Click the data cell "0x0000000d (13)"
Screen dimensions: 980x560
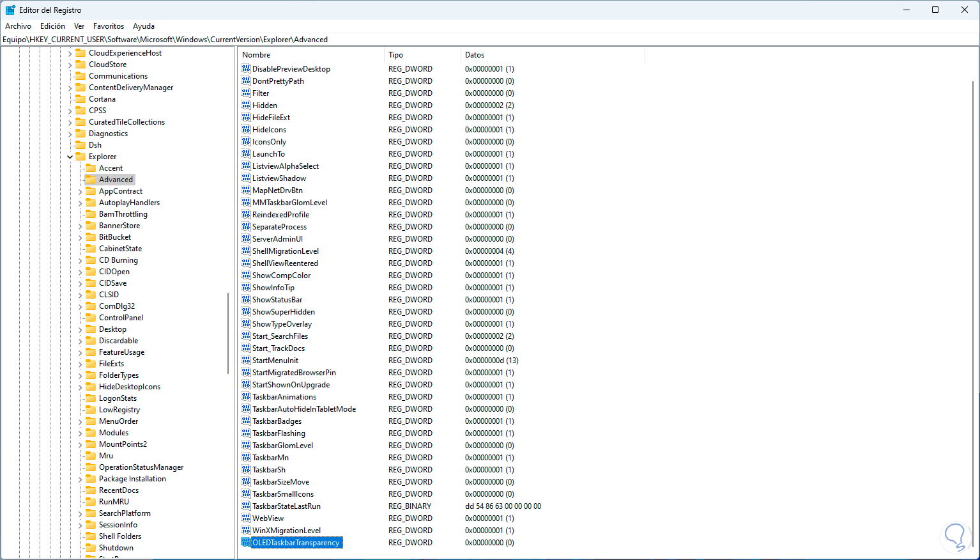click(x=492, y=360)
